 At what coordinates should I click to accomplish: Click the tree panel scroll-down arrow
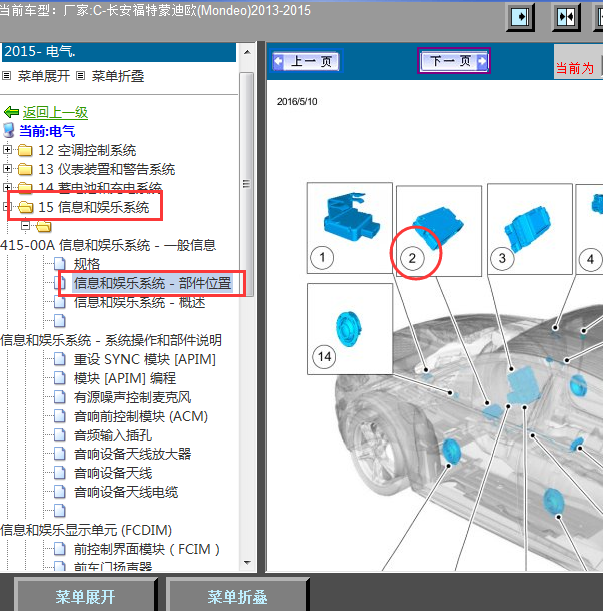click(x=247, y=562)
